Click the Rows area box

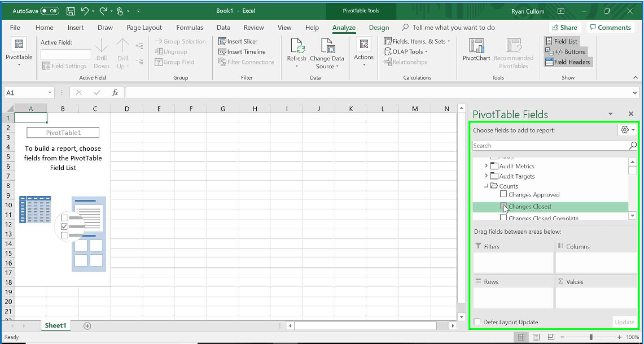click(513, 298)
